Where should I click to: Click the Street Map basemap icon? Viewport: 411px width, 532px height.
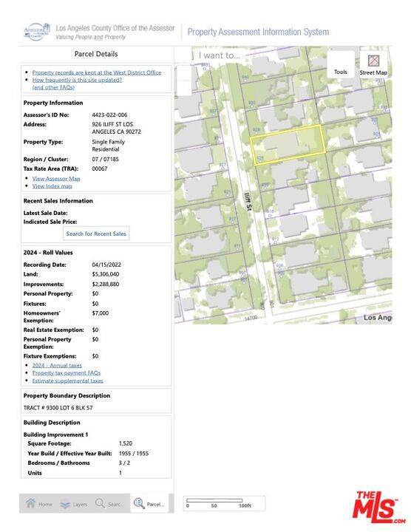coord(373,61)
